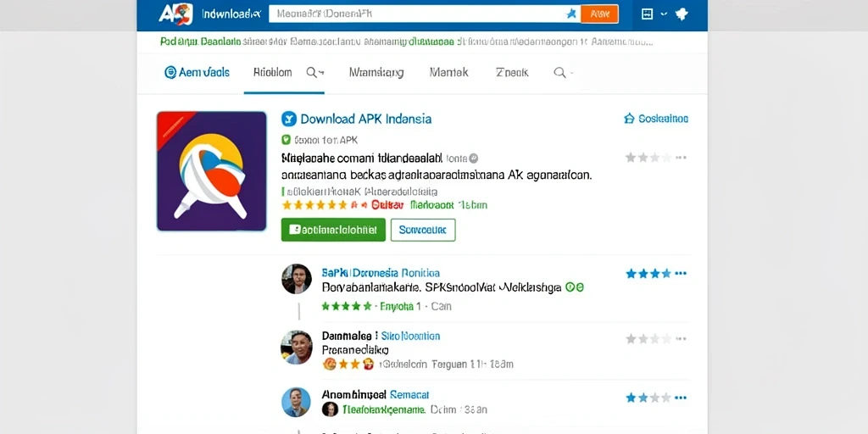Click the gray star rating on the Danmalee review
868x434 pixels.
tap(648, 339)
